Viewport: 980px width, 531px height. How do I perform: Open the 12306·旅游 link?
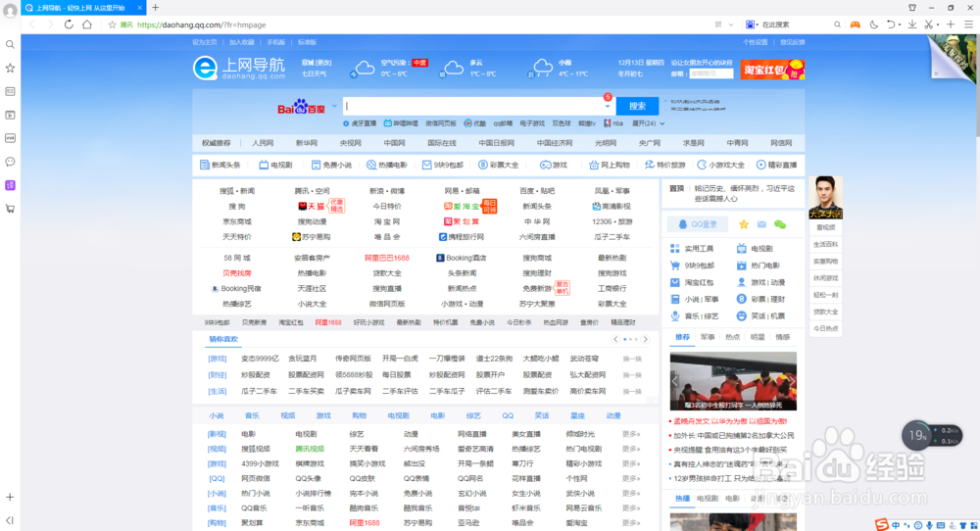point(612,221)
